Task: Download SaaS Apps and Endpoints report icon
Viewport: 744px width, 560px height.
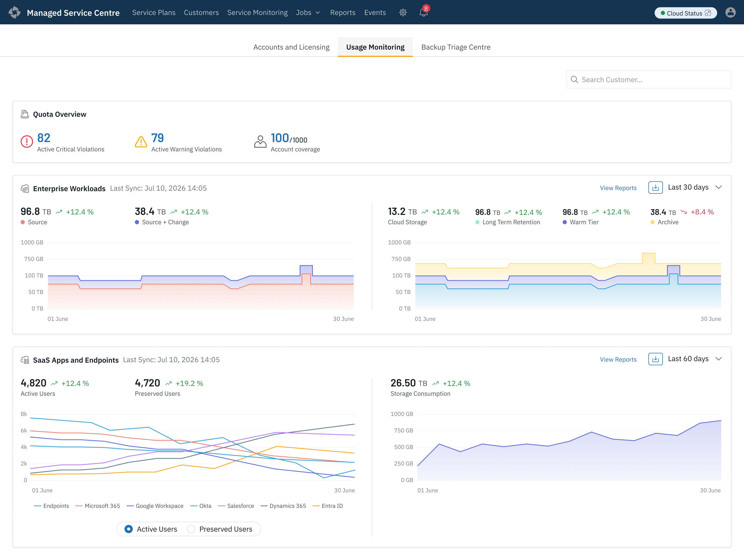Action: 656,359
